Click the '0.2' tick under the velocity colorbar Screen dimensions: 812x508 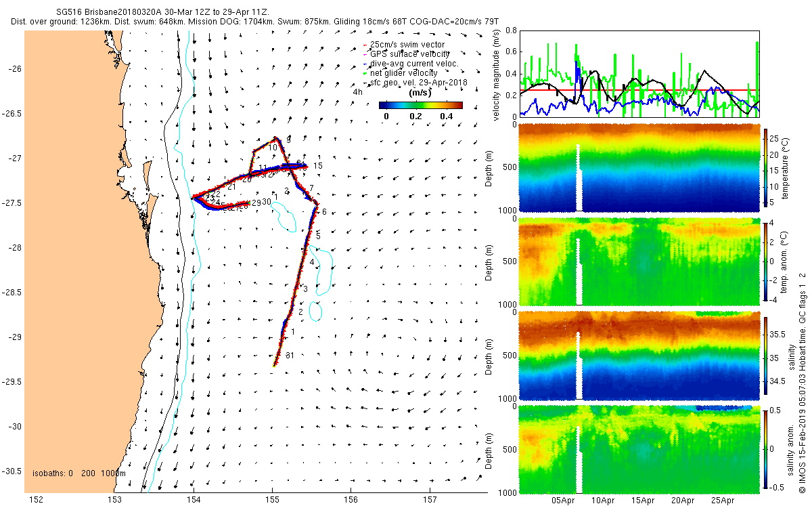(415, 116)
